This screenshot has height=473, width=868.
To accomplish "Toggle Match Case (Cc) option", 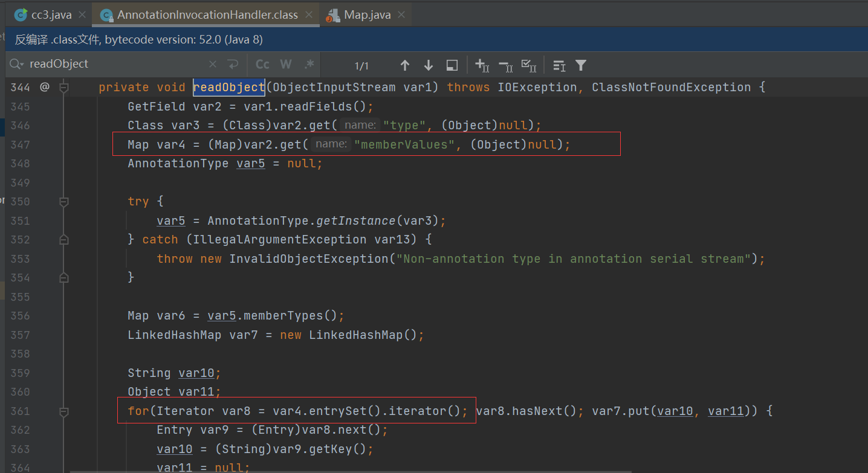I will tap(262, 64).
